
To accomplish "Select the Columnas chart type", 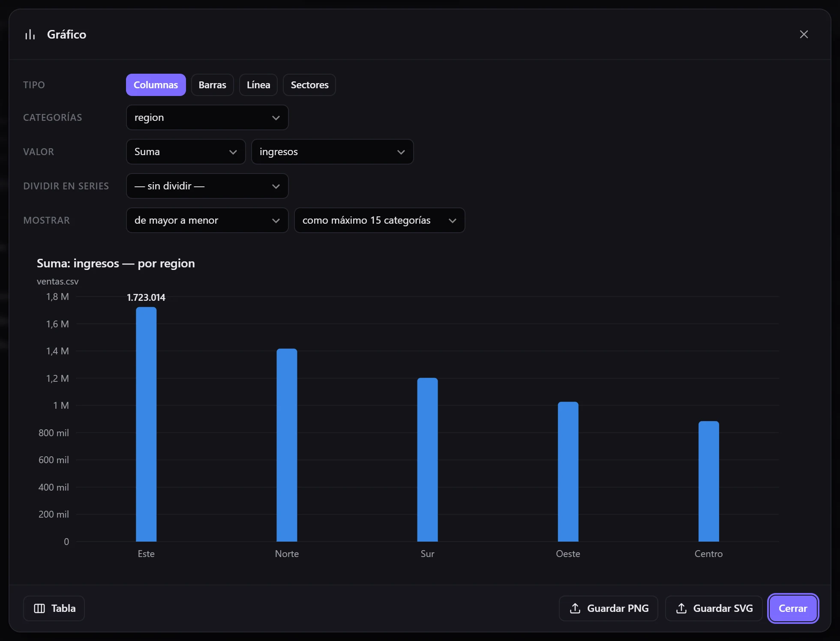I will coord(156,85).
